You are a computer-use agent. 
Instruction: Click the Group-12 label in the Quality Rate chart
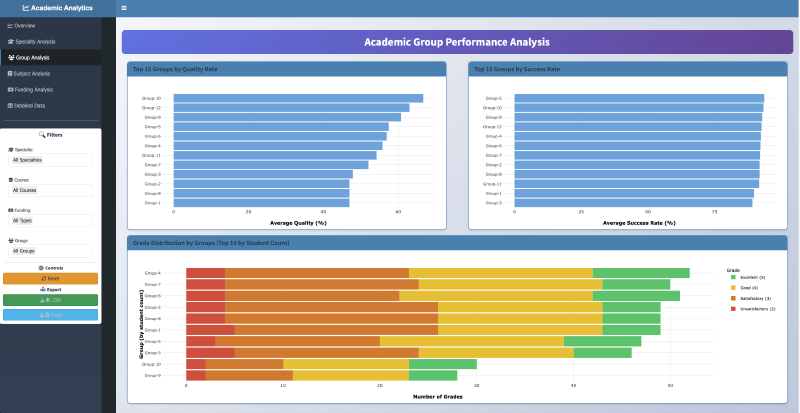pos(151,108)
